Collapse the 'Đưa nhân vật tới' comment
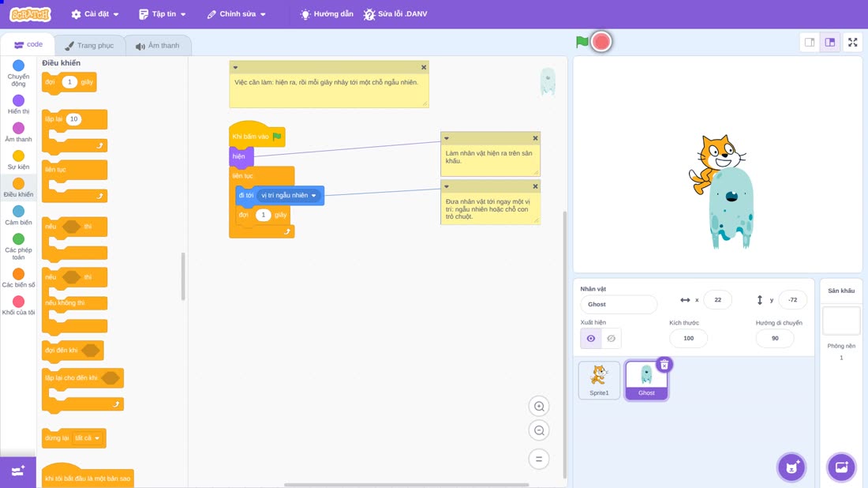Image resolution: width=868 pixels, height=488 pixels. [x=447, y=186]
